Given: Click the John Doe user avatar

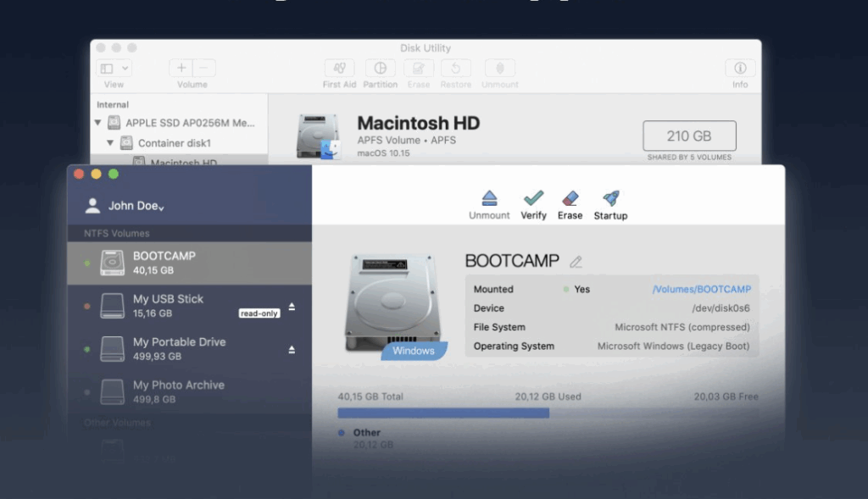Looking at the screenshot, I should pyautogui.click(x=92, y=206).
